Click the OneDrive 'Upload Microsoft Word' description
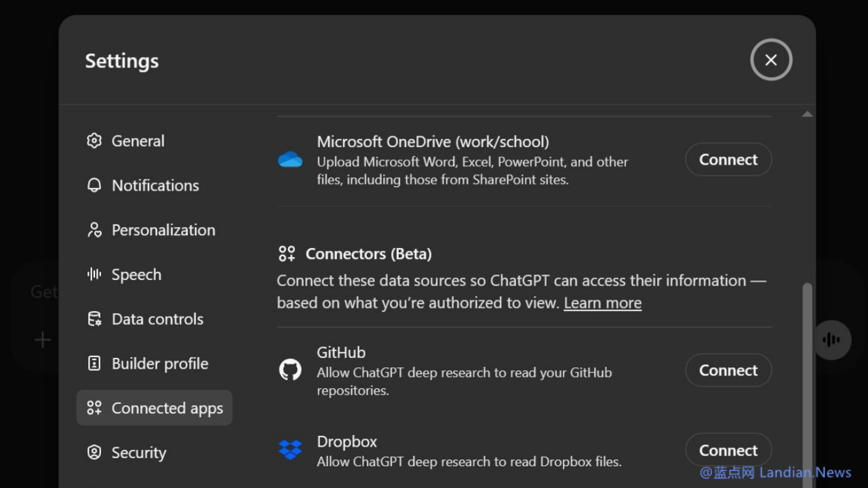The width and height of the screenshot is (868, 488). coord(473,171)
